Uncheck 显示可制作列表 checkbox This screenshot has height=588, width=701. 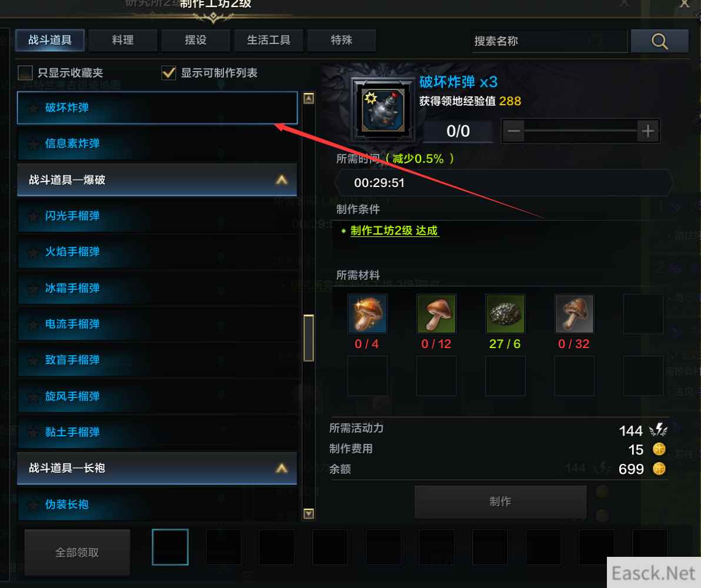coord(169,73)
